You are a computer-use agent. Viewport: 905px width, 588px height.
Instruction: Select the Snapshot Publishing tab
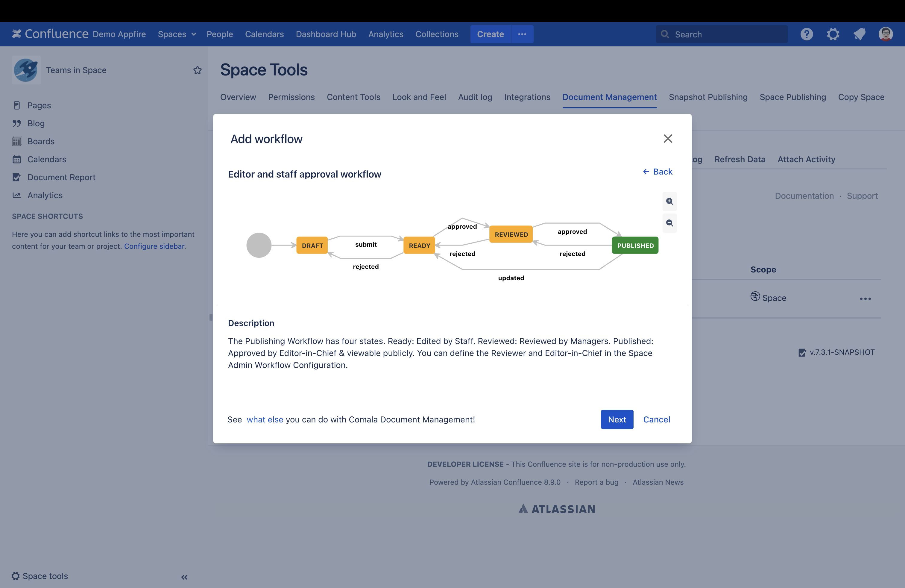(708, 96)
